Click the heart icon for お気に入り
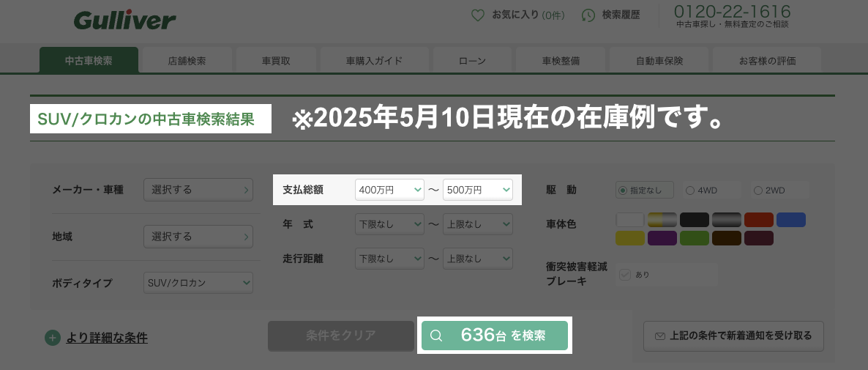Image resolution: width=868 pixels, height=370 pixels. coord(478,15)
